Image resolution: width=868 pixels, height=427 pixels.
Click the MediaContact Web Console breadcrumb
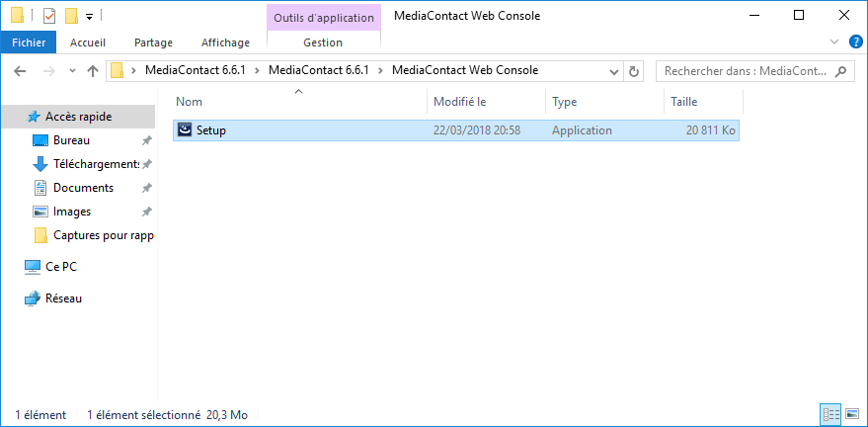click(465, 70)
